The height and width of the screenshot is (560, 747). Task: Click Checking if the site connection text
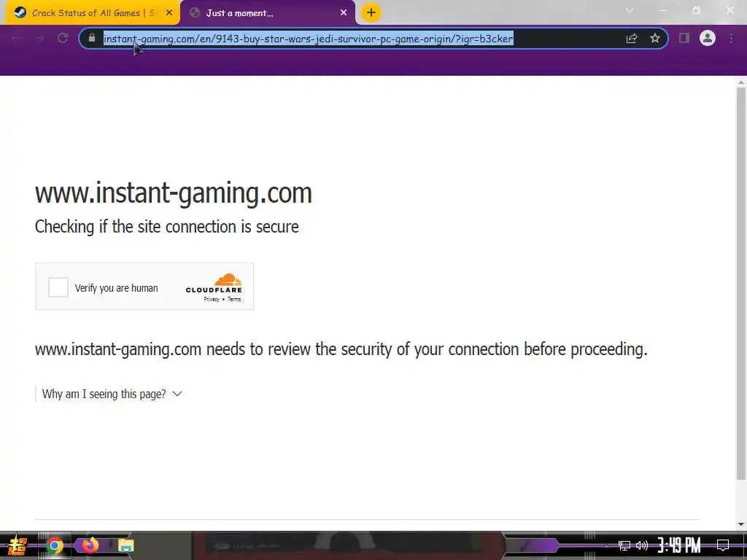point(167,227)
